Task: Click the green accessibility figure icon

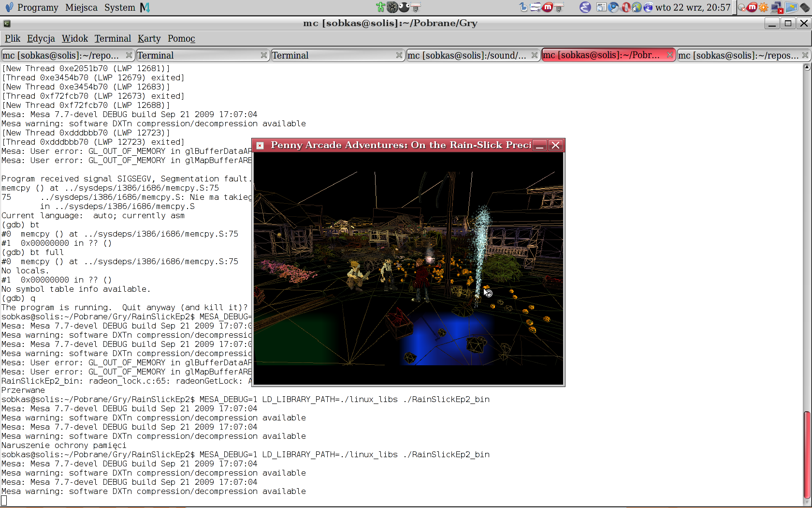Action: coord(380,7)
